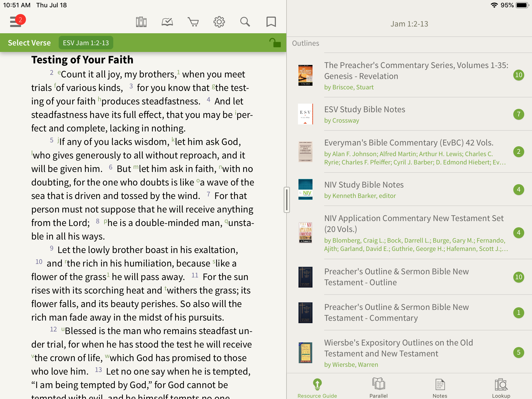Tap the Select Verse button
This screenshot has width=532, height=399.
point(29,43)
